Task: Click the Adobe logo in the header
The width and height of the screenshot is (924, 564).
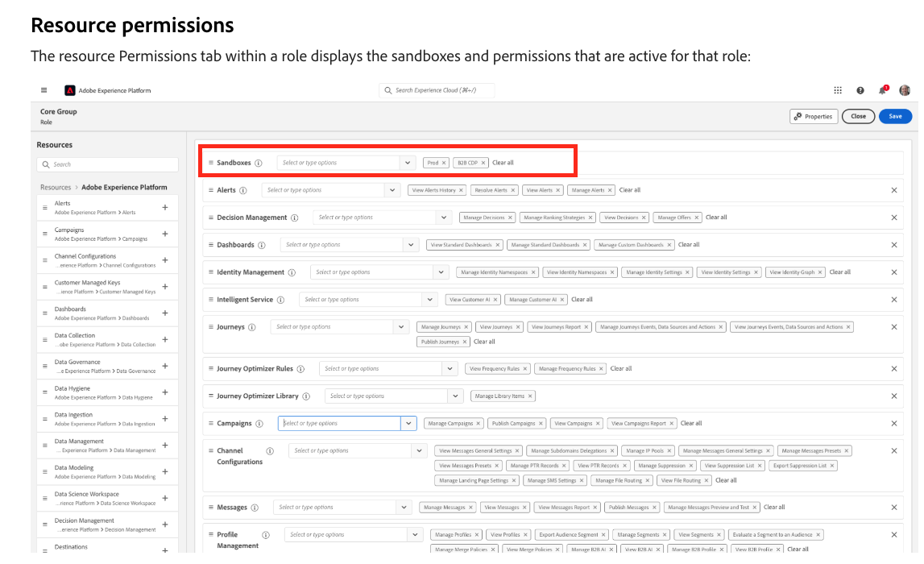Action: (68, 90)
